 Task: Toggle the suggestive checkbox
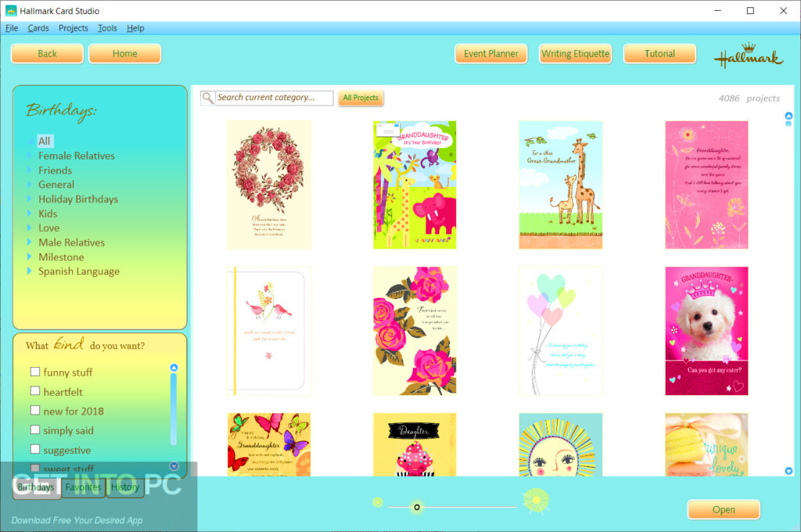(34, 449)
